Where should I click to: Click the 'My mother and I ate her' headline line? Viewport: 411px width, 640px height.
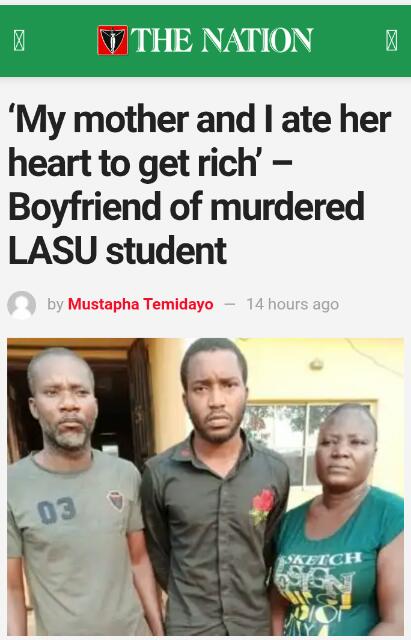tap(200, 119)
